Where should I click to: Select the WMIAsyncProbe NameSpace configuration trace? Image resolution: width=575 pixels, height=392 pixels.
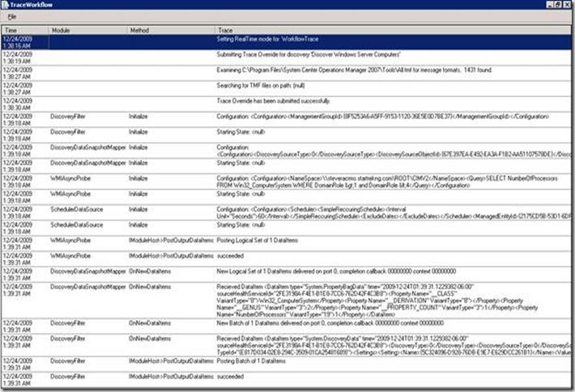pyautogui.click(x=286, y=182)
